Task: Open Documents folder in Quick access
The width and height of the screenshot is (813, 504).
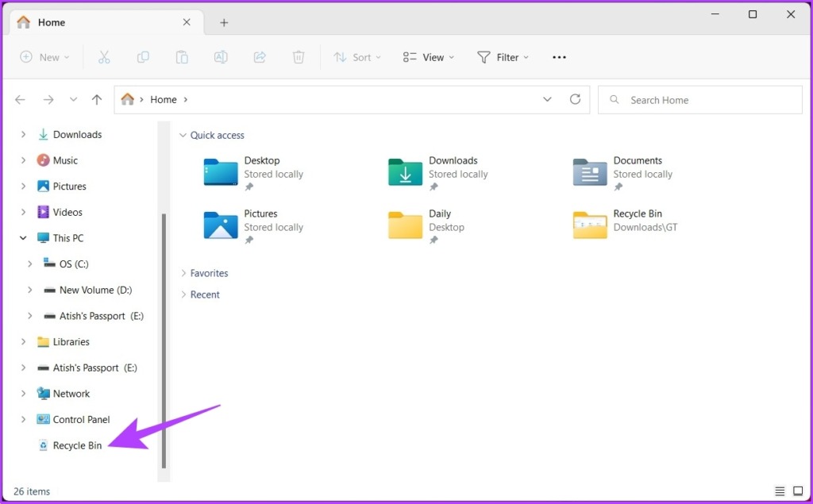Action: pyautogui.click(x=622, y=173)
